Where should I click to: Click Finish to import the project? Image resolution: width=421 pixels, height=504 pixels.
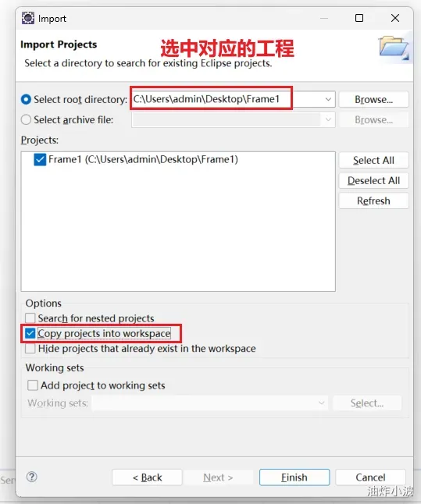click(x=294, y=477)
